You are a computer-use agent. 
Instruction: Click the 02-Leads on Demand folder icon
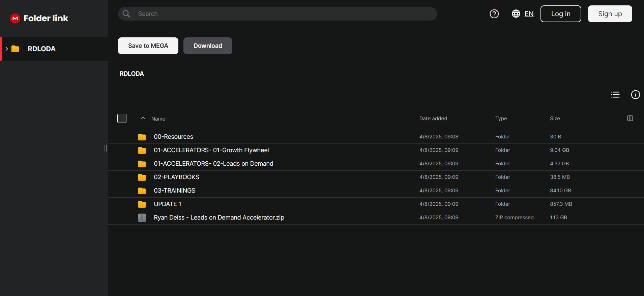click(x=142, y=164)
